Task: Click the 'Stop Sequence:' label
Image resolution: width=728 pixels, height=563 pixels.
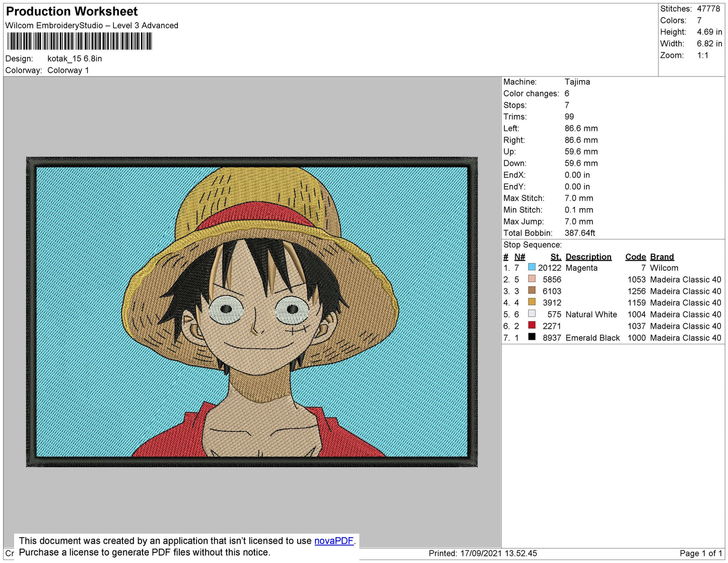Action: (x=533, y=244)
